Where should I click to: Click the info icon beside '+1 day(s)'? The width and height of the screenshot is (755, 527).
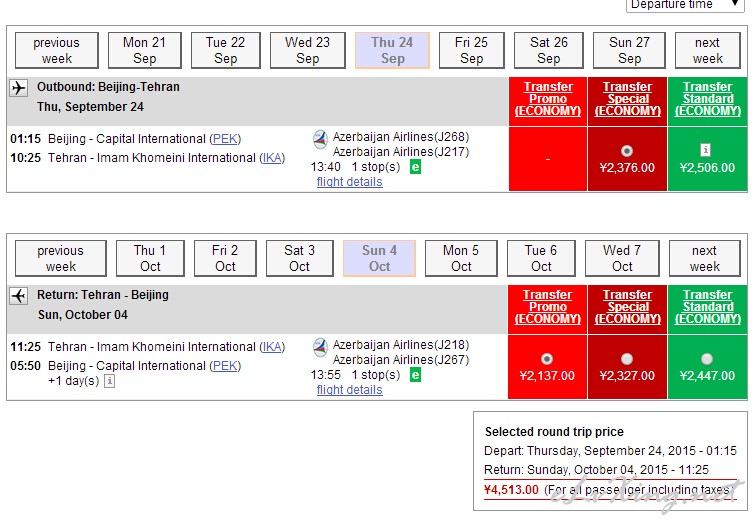point(109,381)
